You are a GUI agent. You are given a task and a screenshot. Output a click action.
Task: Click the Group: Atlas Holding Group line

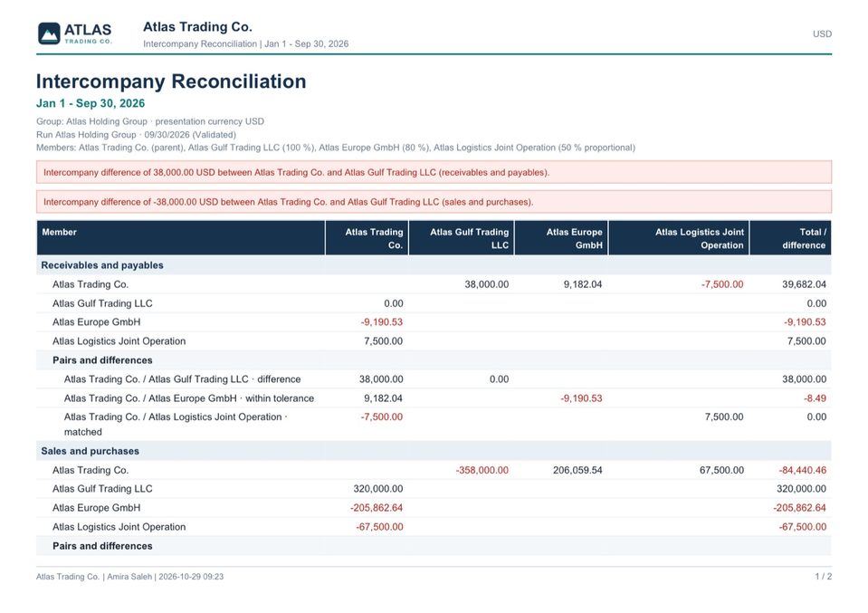(x=150, y=121)
